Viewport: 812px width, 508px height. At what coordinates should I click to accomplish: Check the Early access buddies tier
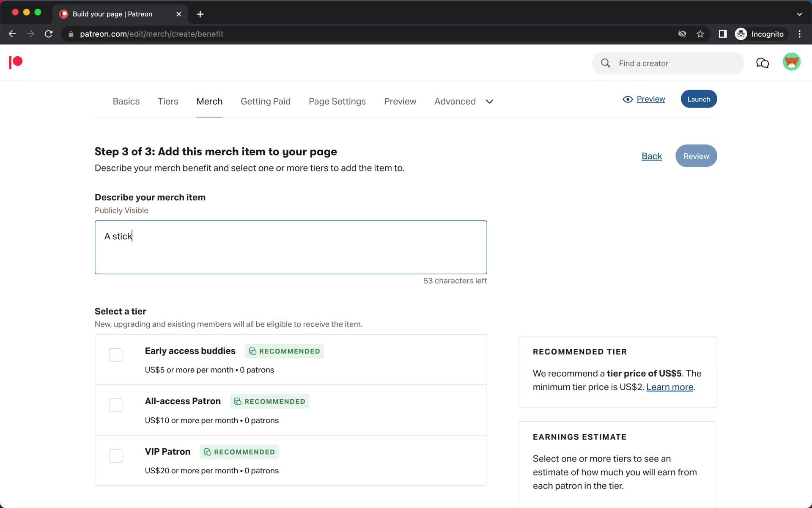pos(115,355)
